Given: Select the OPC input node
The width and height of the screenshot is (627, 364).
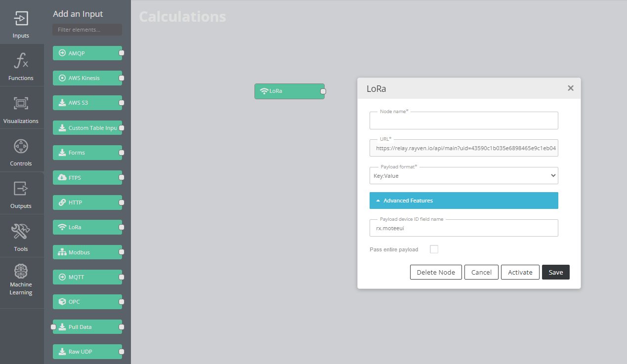Looking at the screenshot, I should tap(87, 302).
